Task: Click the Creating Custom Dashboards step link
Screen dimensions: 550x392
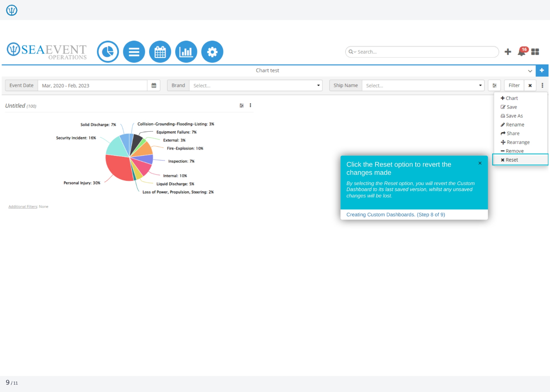Action: click(396, 215)
